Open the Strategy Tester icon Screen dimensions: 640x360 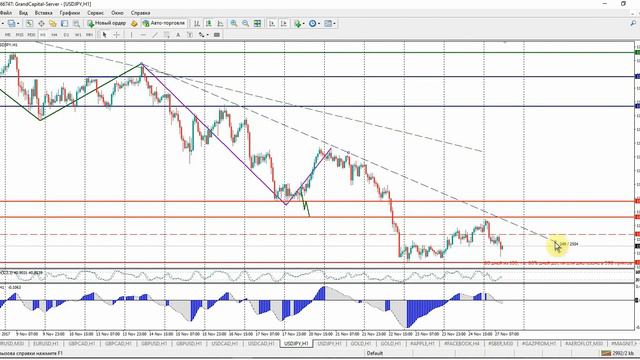(x=76, y=24)
